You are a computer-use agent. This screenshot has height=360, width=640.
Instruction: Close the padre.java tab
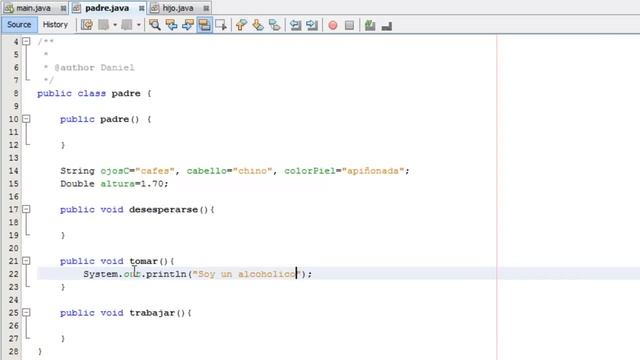pos(141,8)
